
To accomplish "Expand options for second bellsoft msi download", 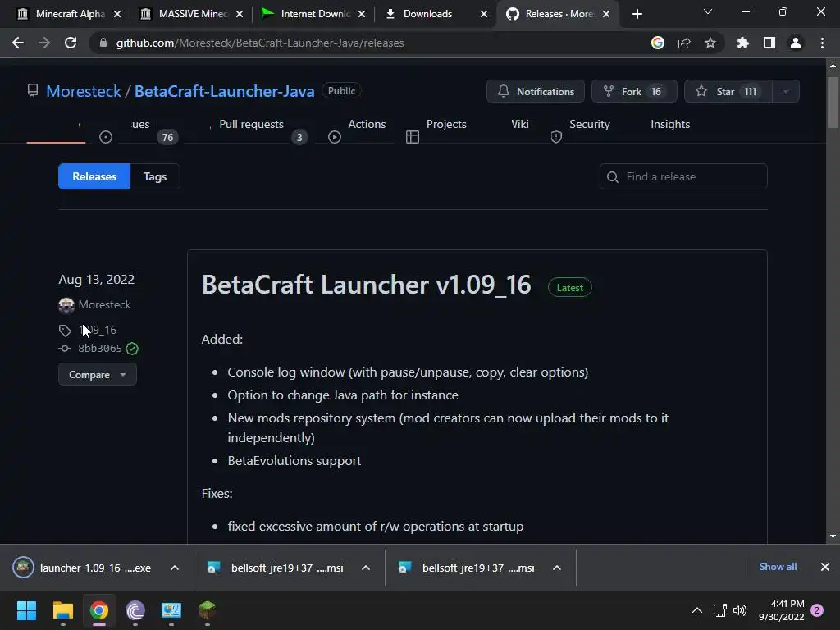I will [557, 568].
